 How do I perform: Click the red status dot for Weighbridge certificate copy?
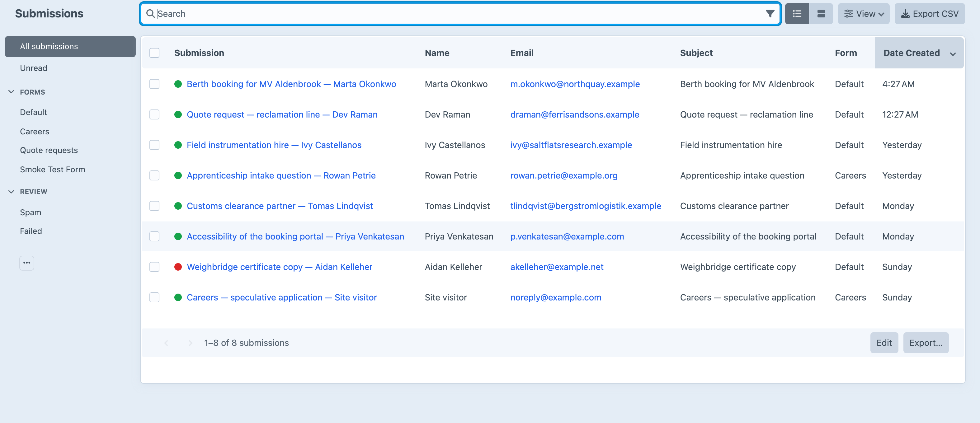(178, 267)
